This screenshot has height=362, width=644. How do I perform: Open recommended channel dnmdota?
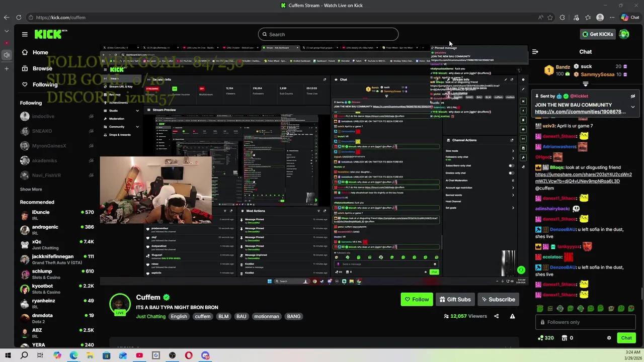[57, 318]
